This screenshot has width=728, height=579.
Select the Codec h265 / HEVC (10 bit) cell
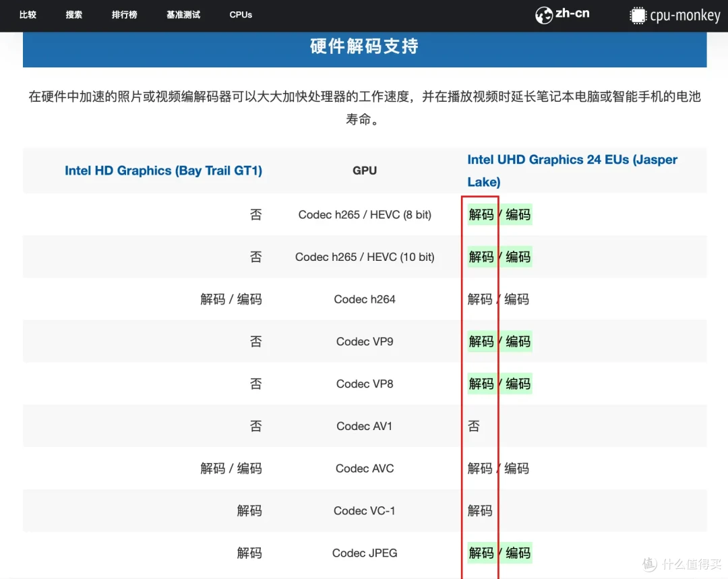(365, 257)
